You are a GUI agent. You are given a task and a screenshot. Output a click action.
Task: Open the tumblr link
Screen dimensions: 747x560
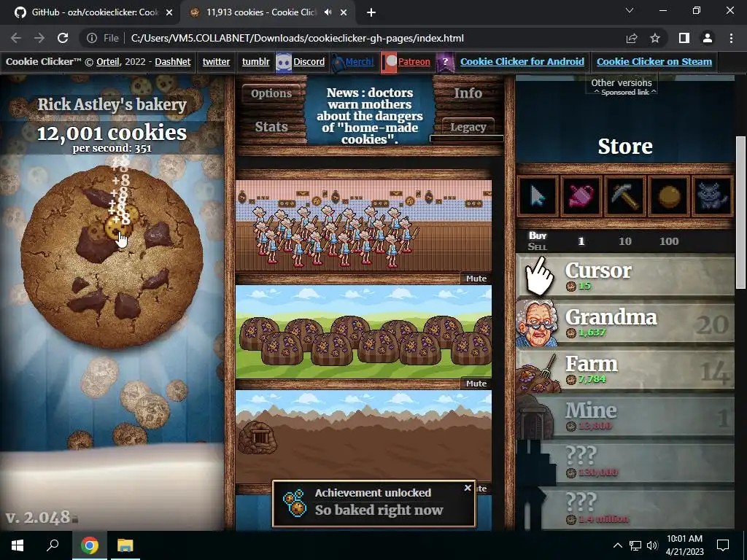click(x=256, y=62)
